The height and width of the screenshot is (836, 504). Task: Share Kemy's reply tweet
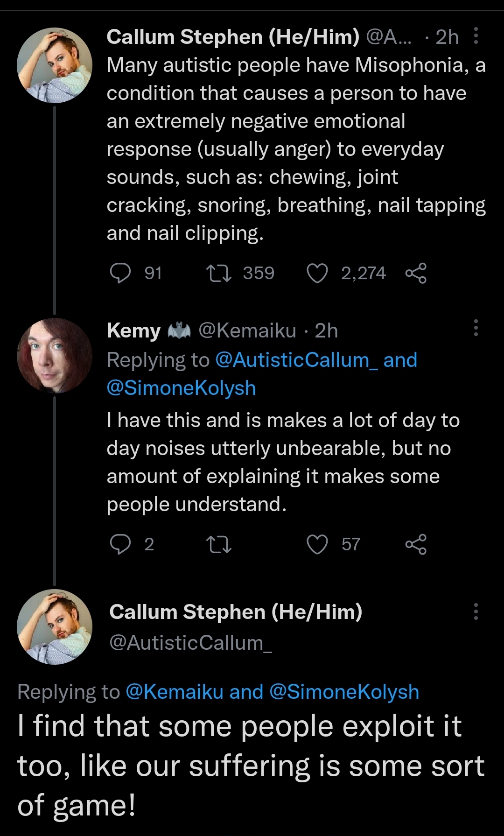416,544
